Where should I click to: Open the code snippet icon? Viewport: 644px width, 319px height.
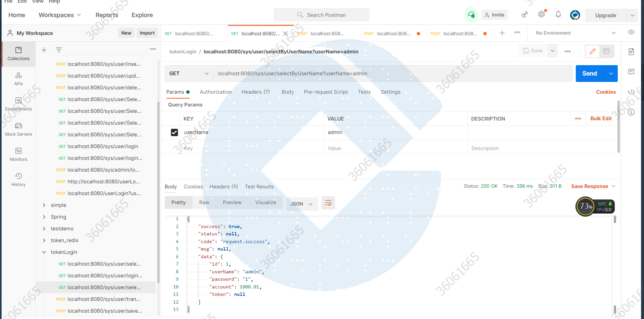pyautogui.click(x=631, y=92)
